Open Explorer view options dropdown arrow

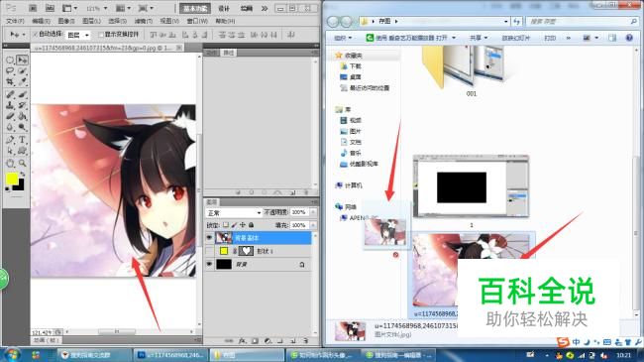pos(596,38)
